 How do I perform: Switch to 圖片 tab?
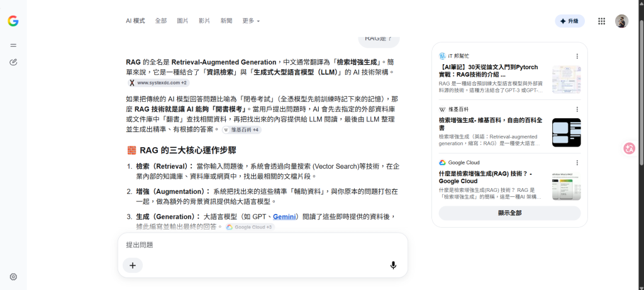pos(183,21)
